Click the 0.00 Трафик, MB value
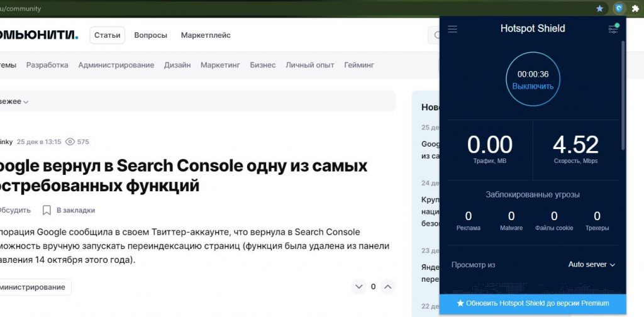Screen dimensions: 644x317 (489, 145)
